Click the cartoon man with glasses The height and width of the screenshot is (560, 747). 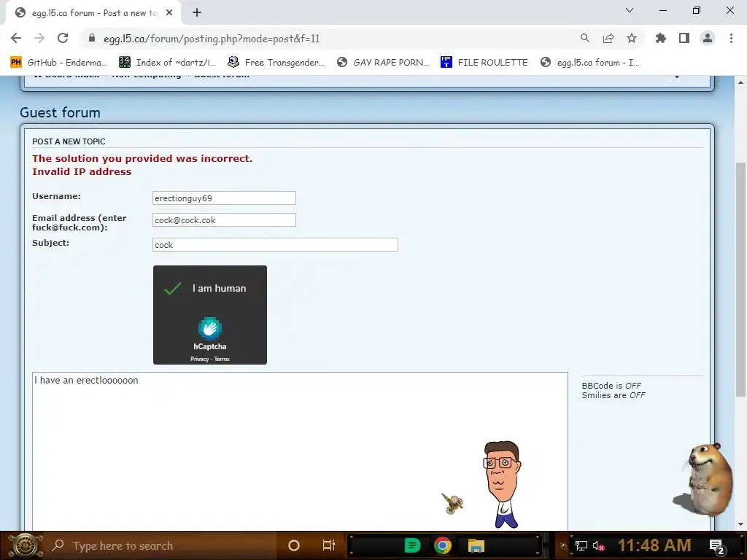pos(502,485)
